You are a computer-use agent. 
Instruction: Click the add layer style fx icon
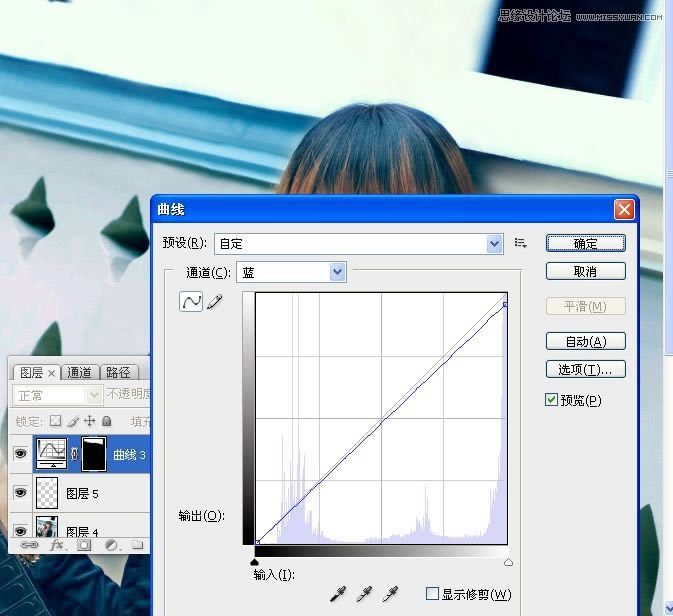click(x=57, y=546)
